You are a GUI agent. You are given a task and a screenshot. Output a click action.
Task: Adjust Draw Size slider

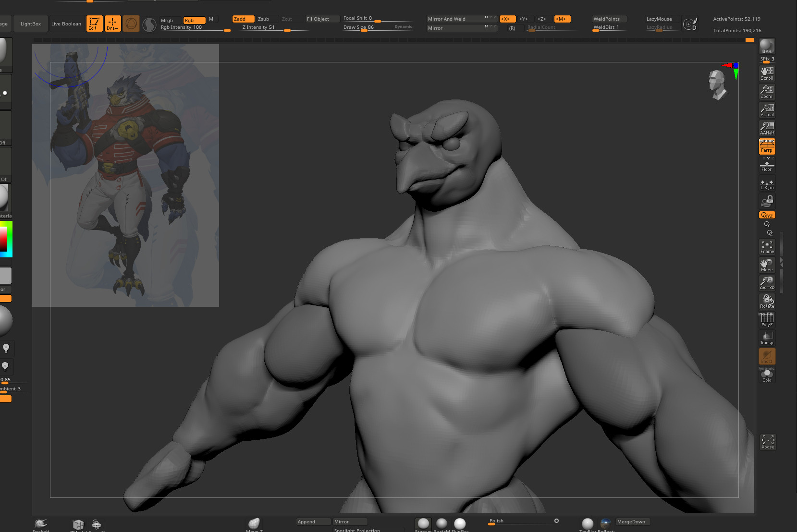378,27
